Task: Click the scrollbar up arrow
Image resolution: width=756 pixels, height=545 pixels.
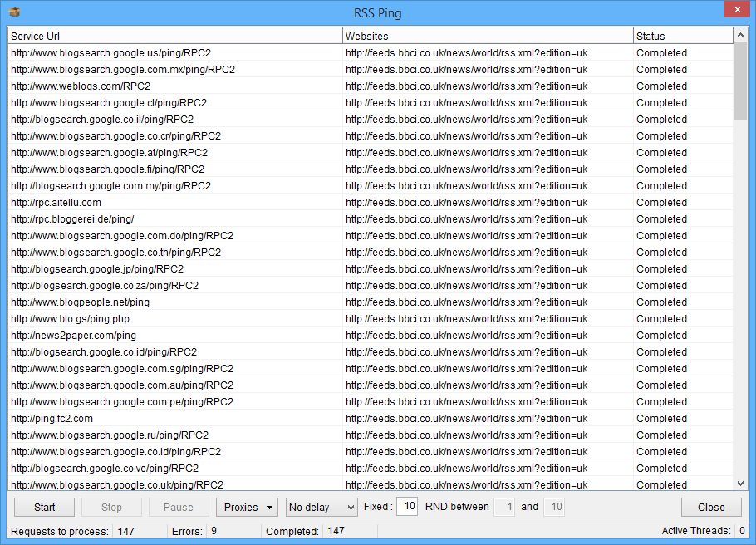Action: (740, 36)
